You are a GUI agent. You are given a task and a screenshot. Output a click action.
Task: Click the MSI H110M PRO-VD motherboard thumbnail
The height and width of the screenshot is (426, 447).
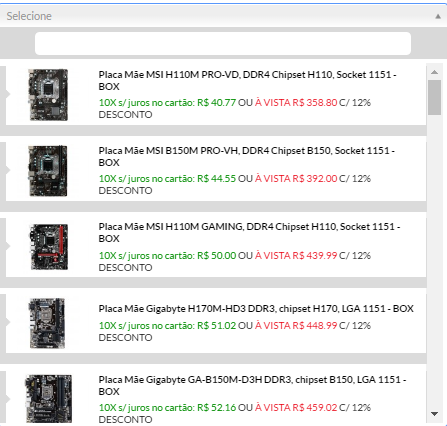coord(48,95)
